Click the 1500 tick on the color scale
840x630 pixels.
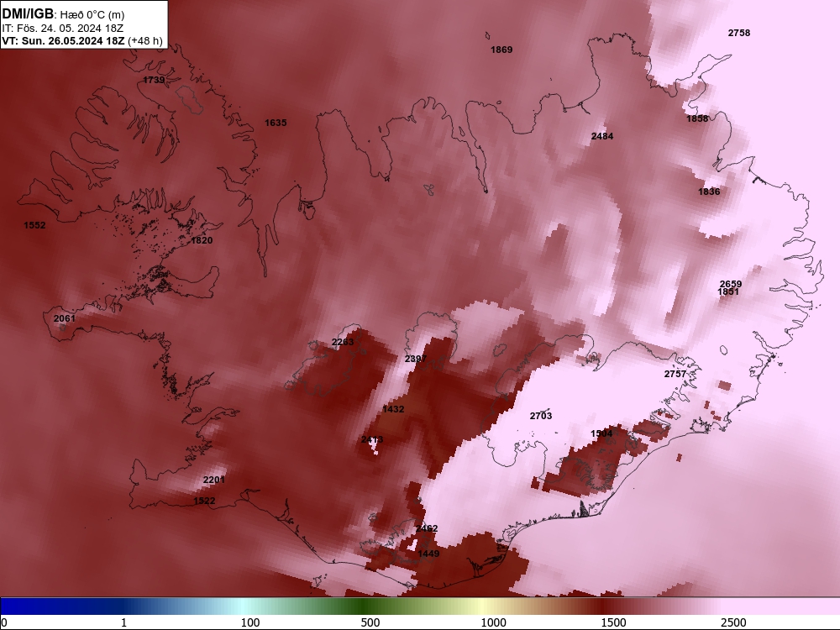613,622
